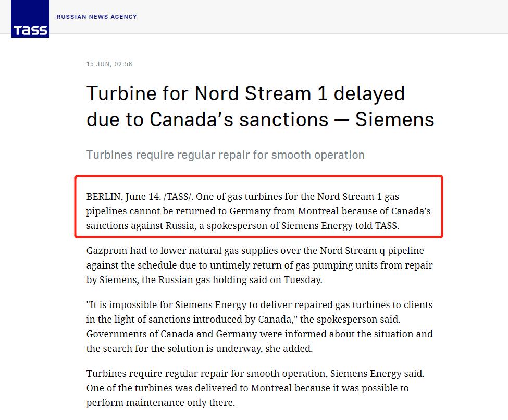This screenshot has height=420, width=508.
Task: Click the "/TASS/" text in the dateline
Action: coord(178,197)
